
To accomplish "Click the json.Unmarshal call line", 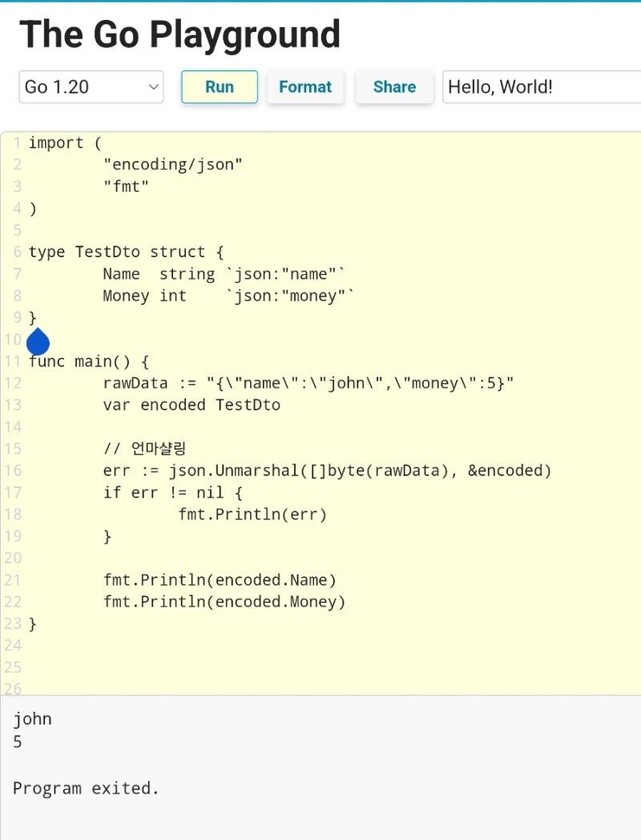I will point(327,470).
